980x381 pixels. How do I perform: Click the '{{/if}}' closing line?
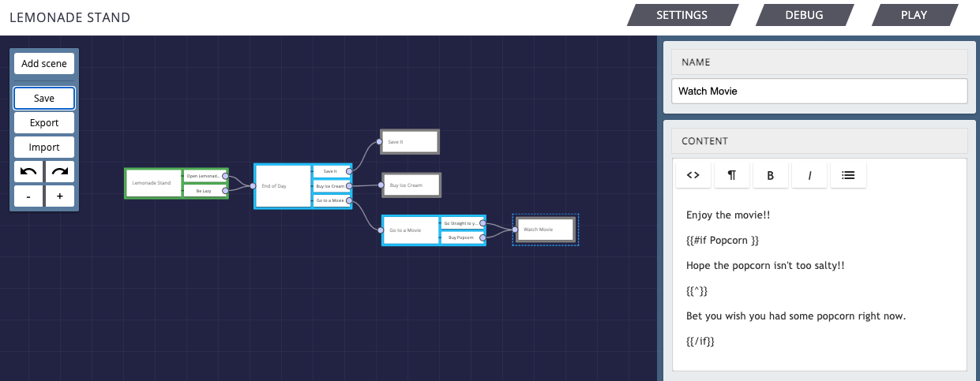pos(700,342)
